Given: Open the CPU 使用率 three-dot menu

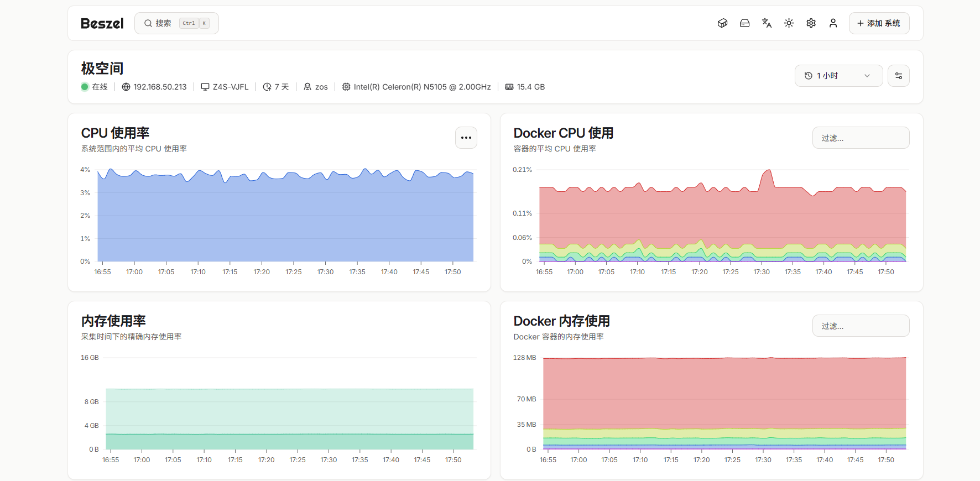Looking at the screenshot, I should [x=466, y=138].
